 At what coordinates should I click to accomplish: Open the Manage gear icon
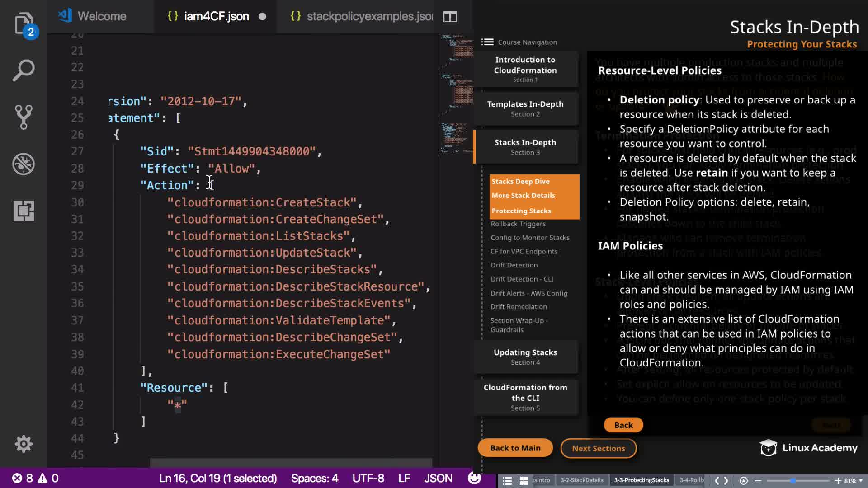pyautogui.click(x=24, y=444)
